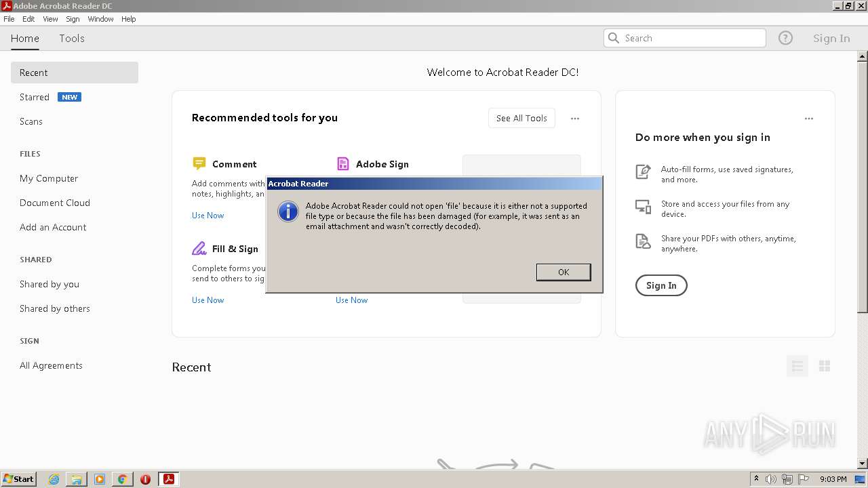Show hidden system tray icons

[756, 479]
